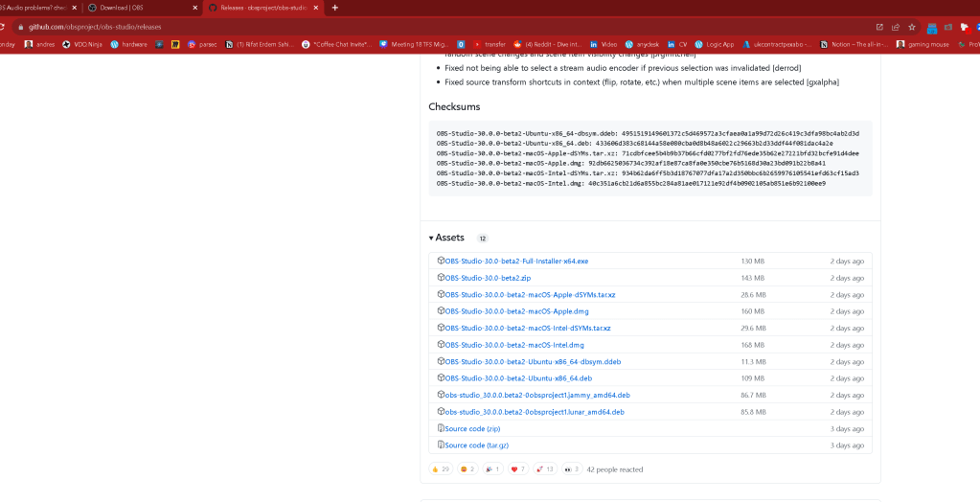Open the Coffee Chat Invite bookmark
The image size is (980, 502).
tap(337, 44)
